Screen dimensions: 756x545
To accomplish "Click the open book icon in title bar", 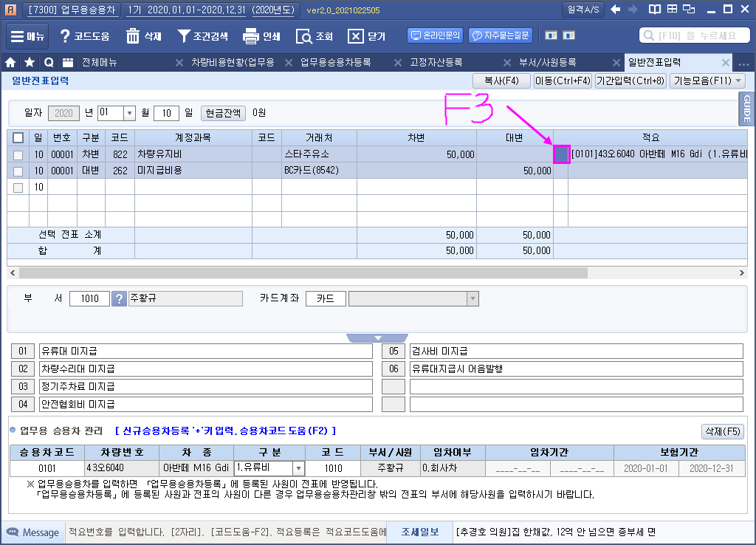I will [x=655, y=9].
